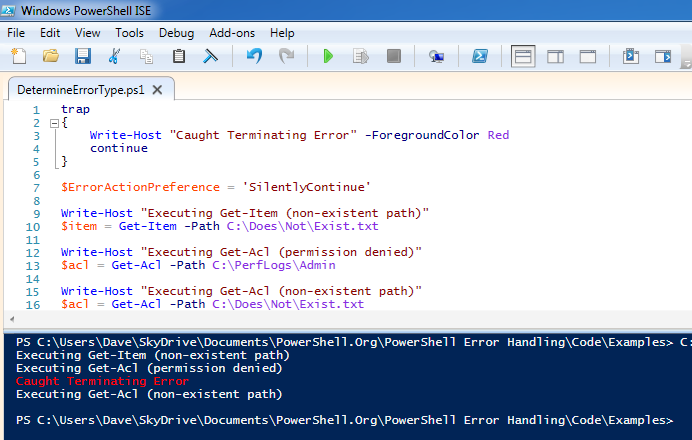Show the script pane on top
Screen dimensions: 692x440
point(523,57)
